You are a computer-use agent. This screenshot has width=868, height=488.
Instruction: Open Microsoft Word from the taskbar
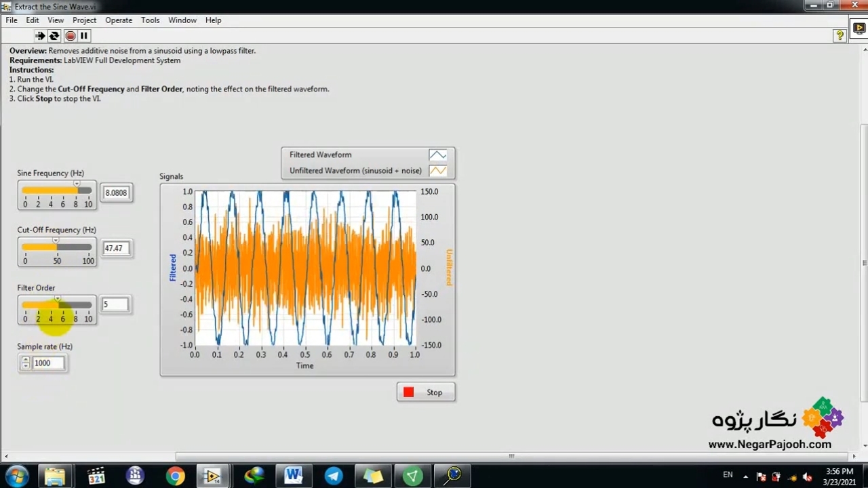[294, 476]
